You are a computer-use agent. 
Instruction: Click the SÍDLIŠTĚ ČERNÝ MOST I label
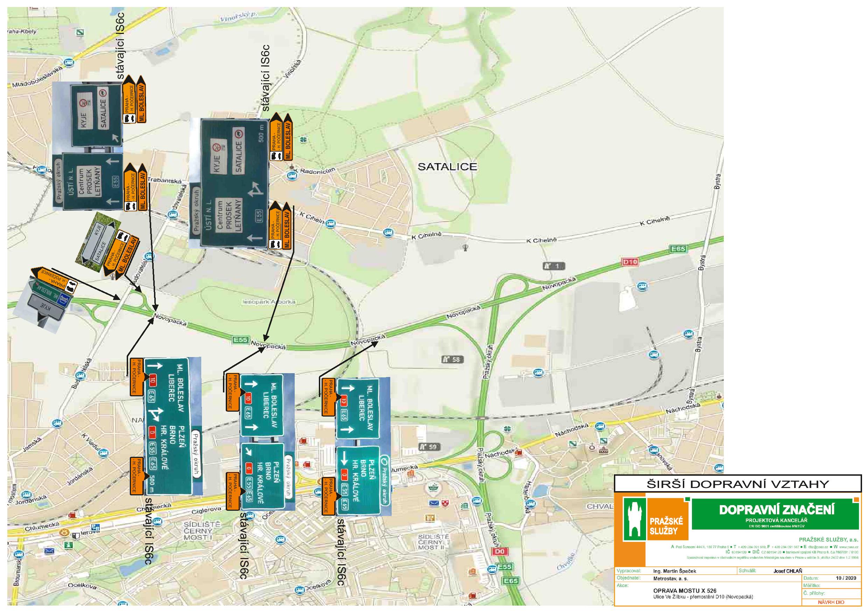coord(202,531)
